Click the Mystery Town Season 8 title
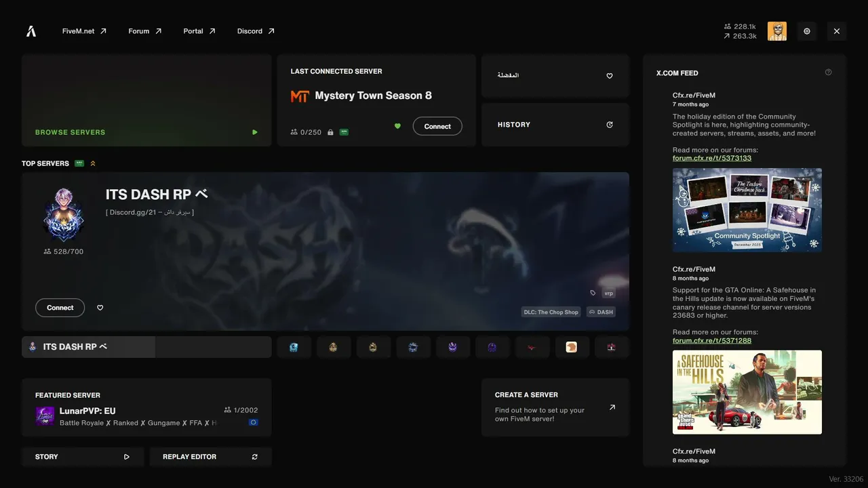The image size is (868, 488). pos(373,96)
